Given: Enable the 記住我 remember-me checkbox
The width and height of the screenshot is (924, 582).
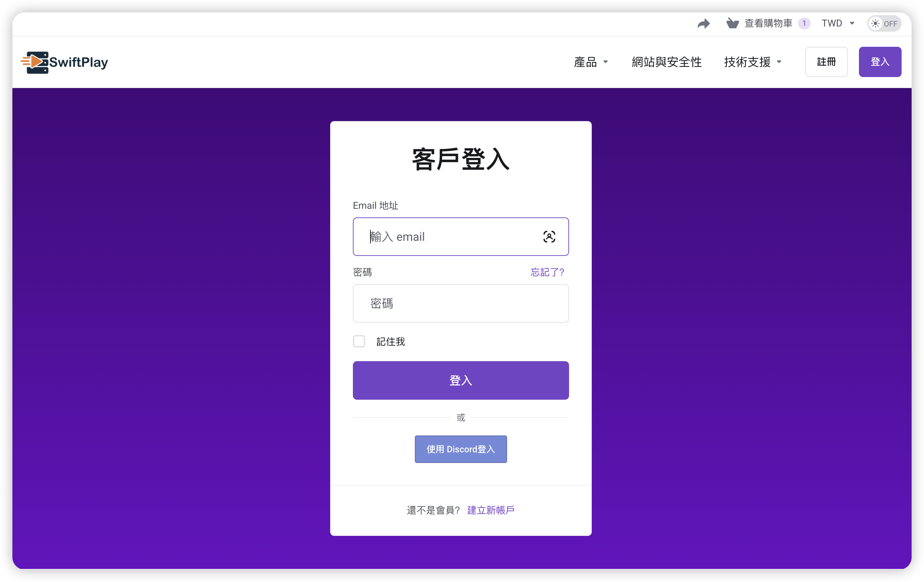Looking at the screenshot, I should click(359, 341).
